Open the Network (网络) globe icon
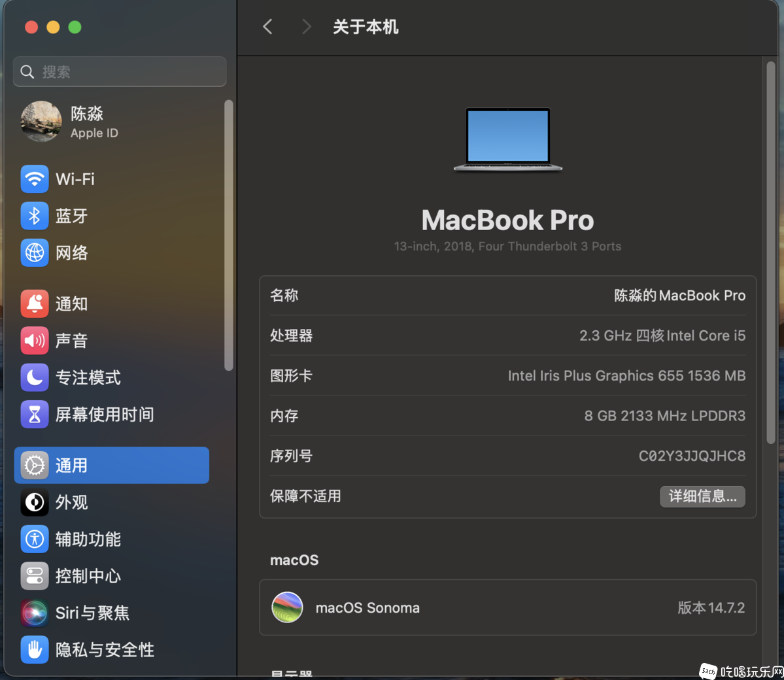The height and width of the screenshot is (680, 784). click(35, 253)
